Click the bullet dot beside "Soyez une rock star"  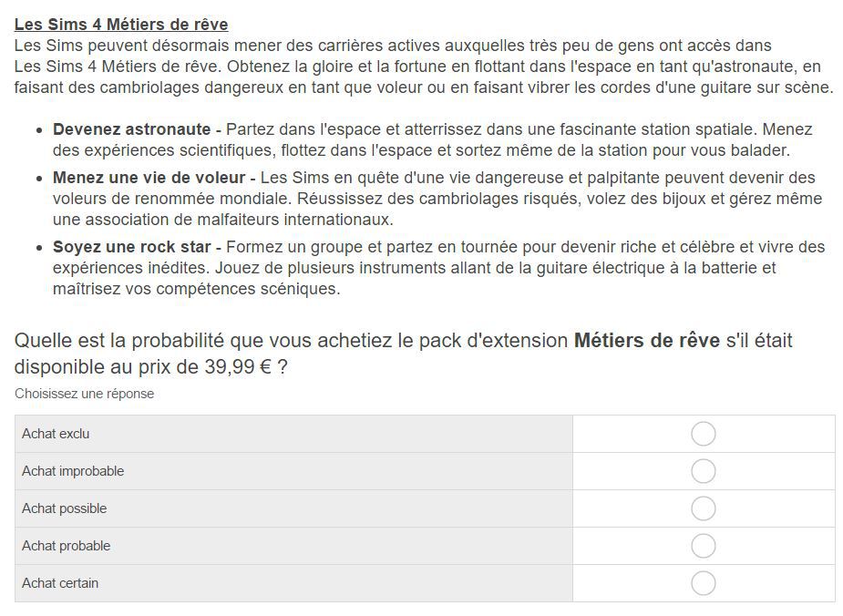point(39,248)
